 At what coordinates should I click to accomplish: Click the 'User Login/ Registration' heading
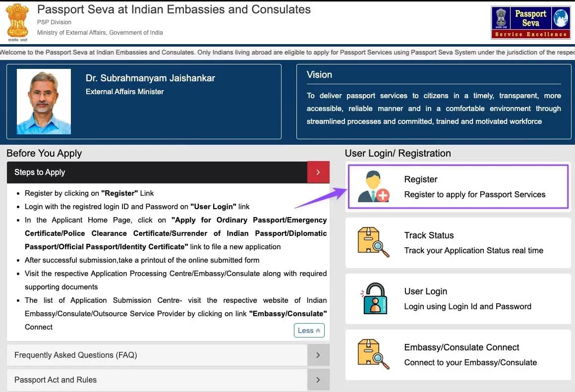(x=398, y=153)
